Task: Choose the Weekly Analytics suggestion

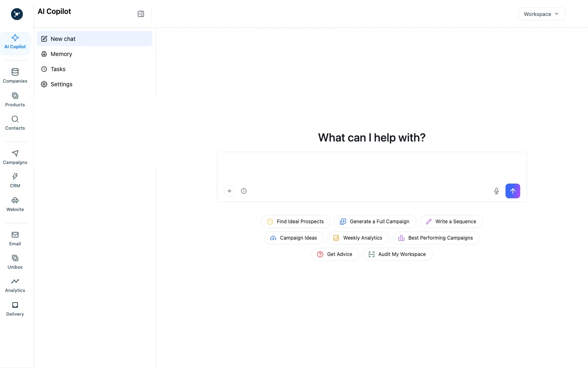Action: [x=358, y=238]
